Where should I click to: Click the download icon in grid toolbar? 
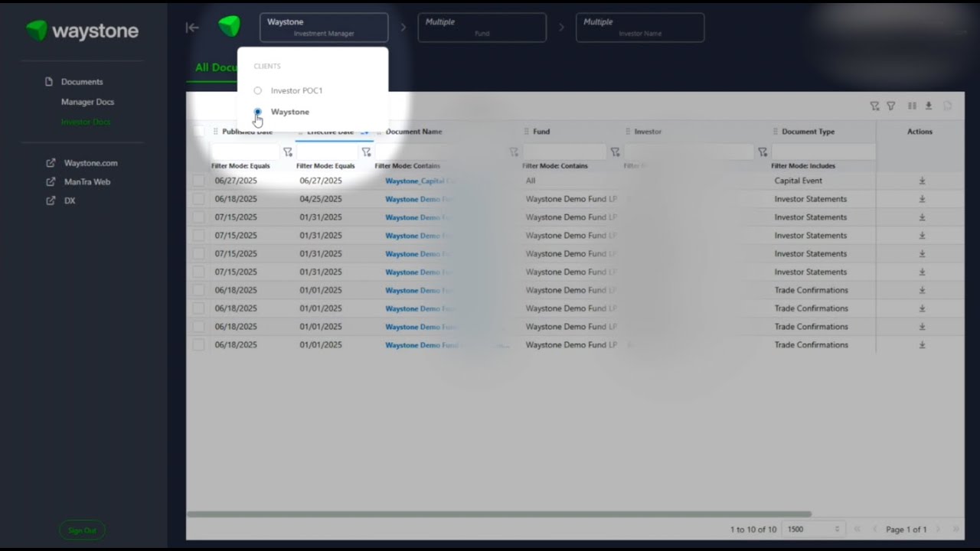tap(929, 106)
